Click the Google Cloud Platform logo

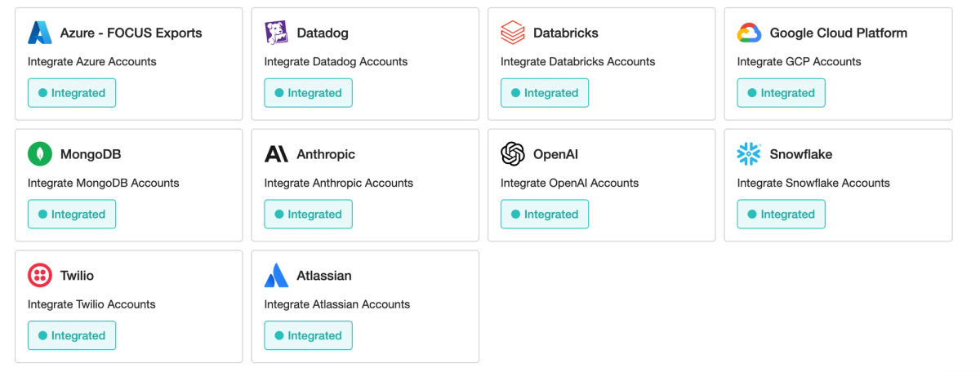[750, 33]
